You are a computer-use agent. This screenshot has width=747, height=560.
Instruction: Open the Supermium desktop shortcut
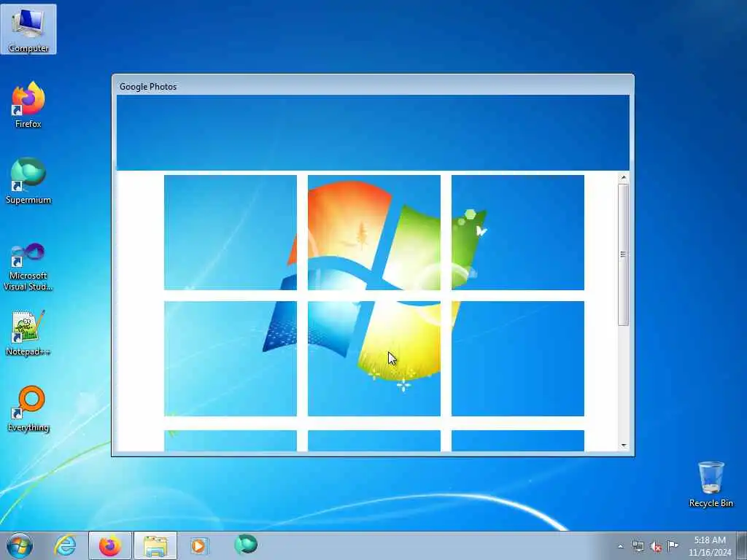click(28, 181)
